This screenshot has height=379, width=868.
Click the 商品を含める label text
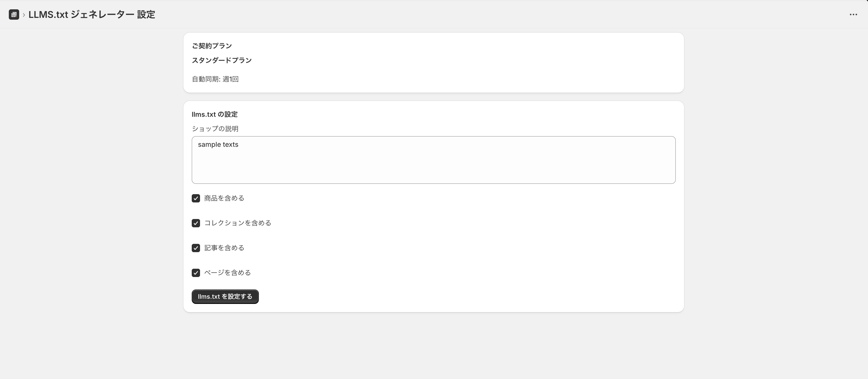coord(224,198)
